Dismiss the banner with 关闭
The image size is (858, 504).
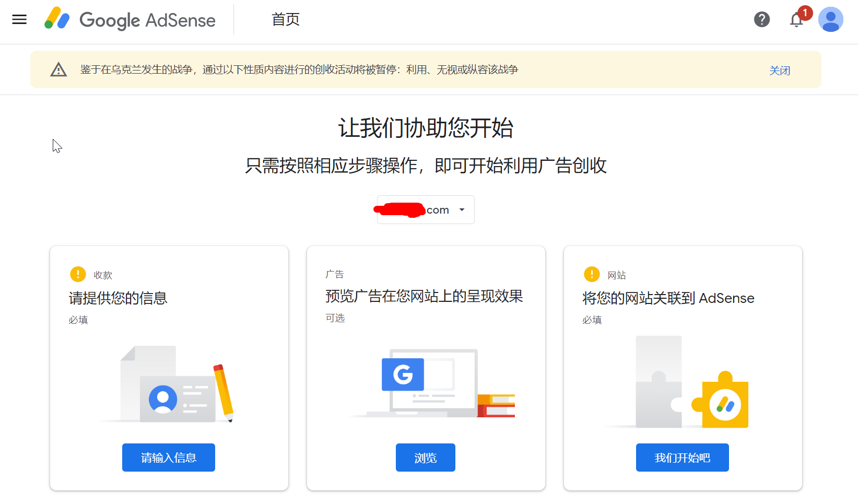[x=780, y=71]
